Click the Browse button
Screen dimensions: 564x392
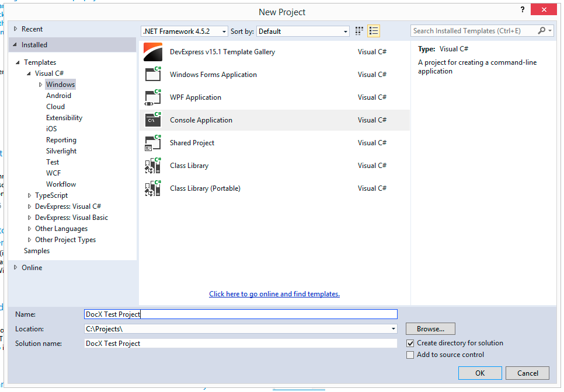tap(430, 328)
